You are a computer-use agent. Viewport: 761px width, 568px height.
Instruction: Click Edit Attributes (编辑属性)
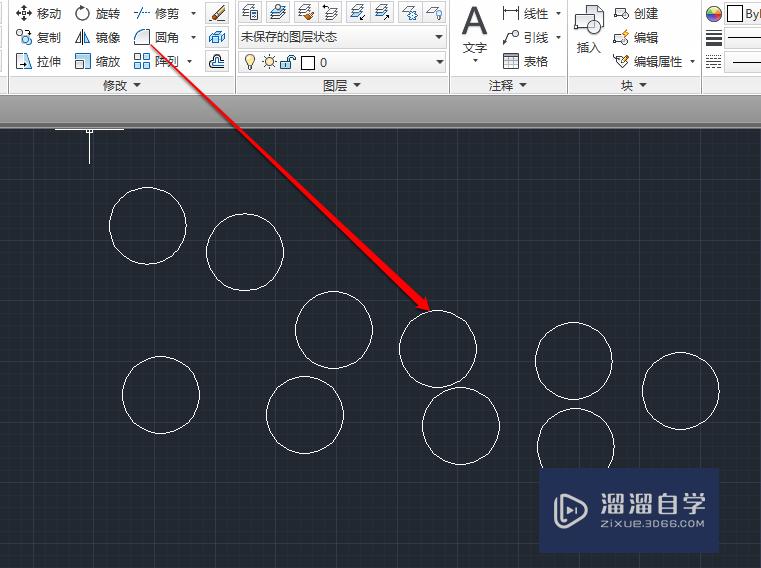click(x=648, y=61)
